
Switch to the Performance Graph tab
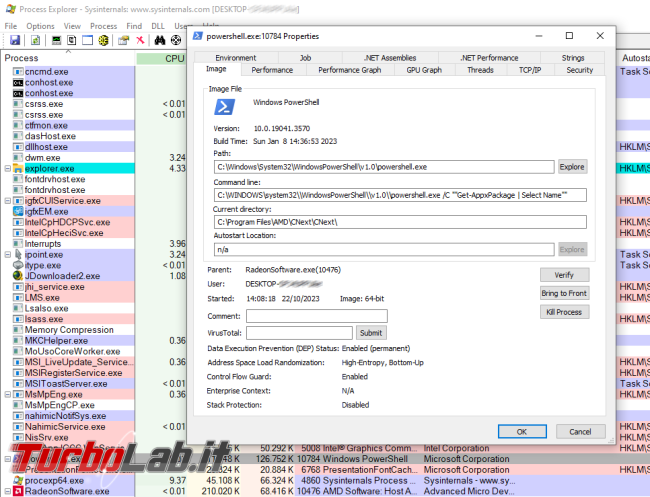(349, 70)
